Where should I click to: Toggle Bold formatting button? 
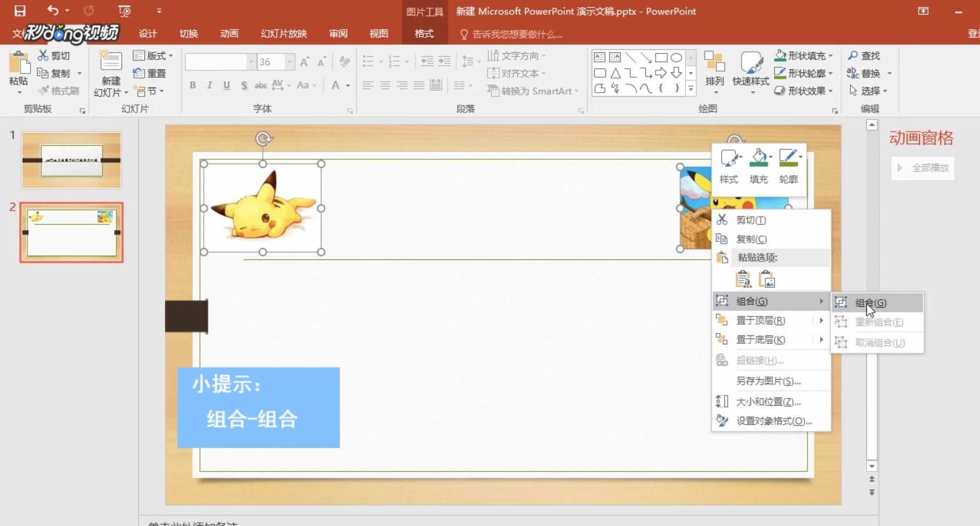[x=192, y=85]
